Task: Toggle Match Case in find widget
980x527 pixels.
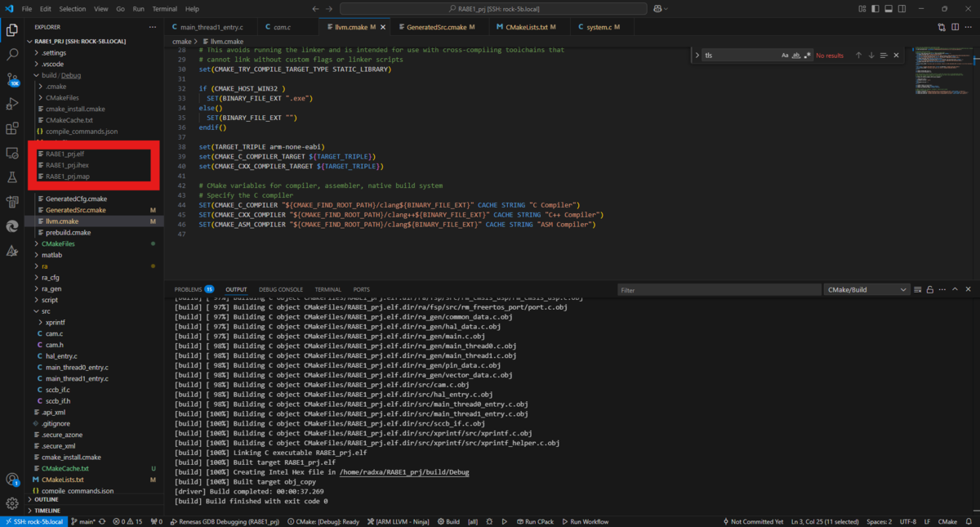Action: coord(785,56)
